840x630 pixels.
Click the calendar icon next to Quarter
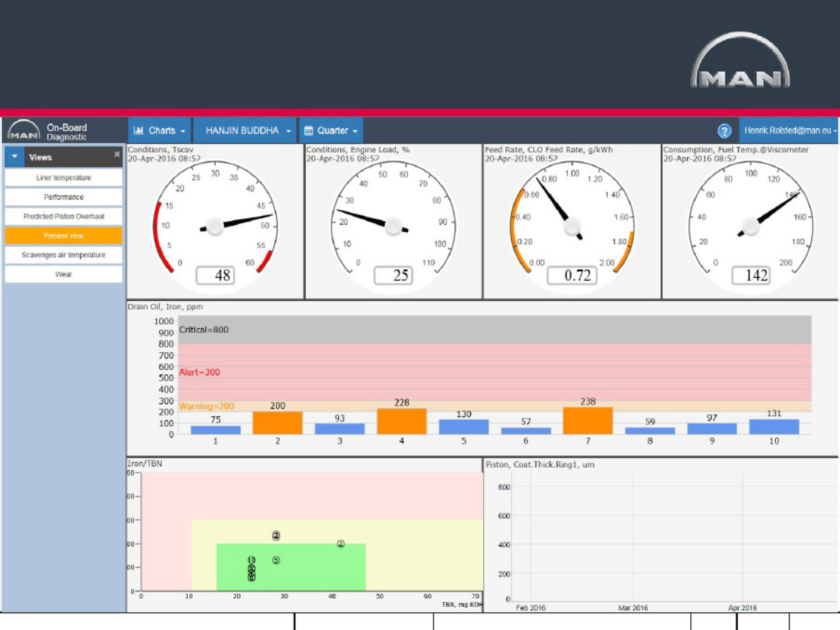point(309,130)
